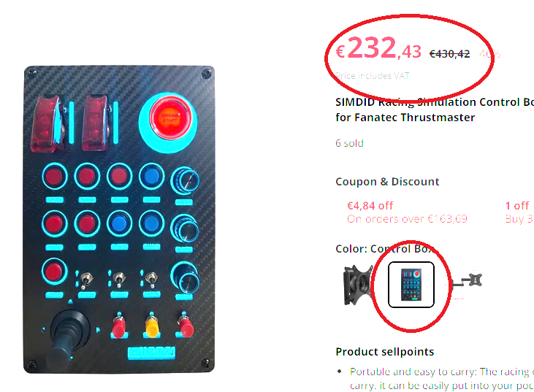Click the Color: Control Box label

tap(385, 249)
